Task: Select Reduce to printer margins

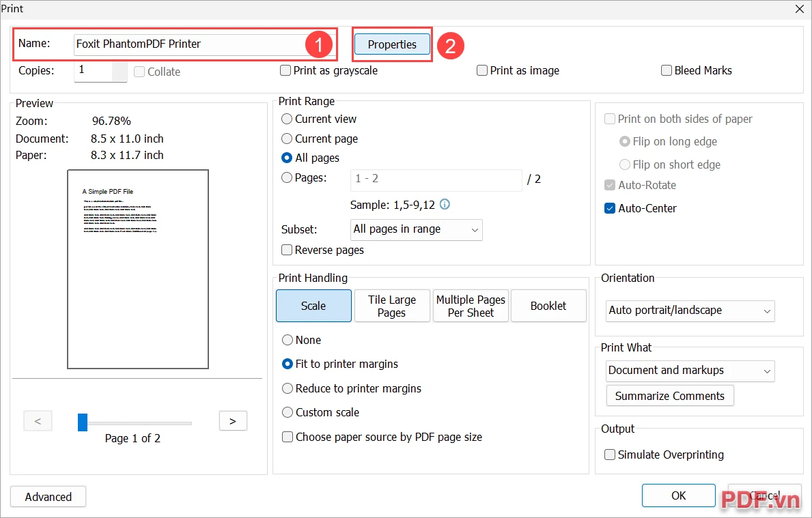Action: 352,388
